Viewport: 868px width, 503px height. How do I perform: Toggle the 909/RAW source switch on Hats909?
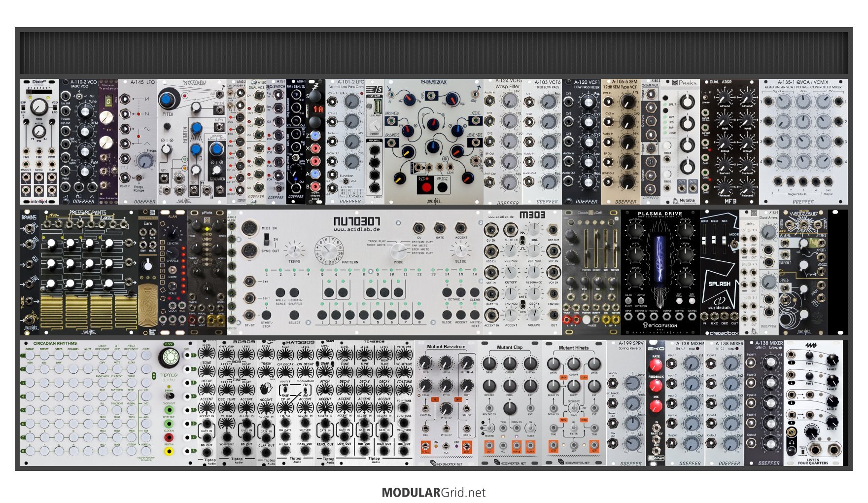285,390
